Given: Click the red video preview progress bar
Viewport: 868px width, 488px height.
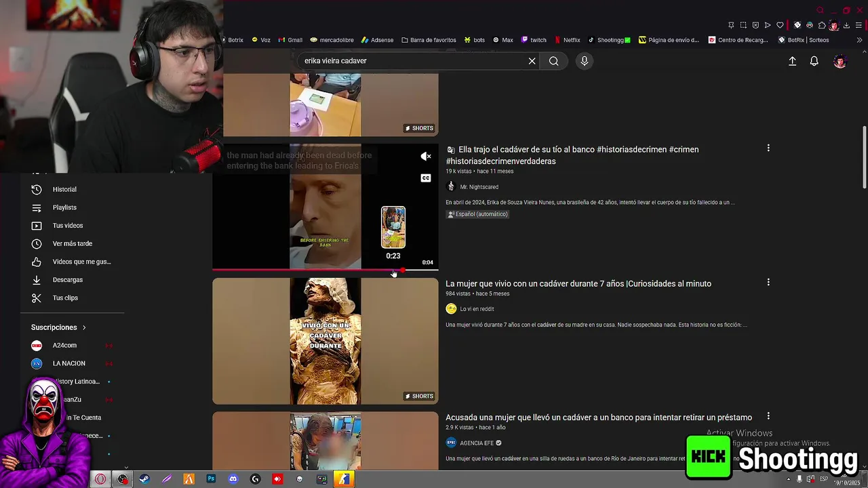Looking at the screenshot, I should click(x=325, y=270).
